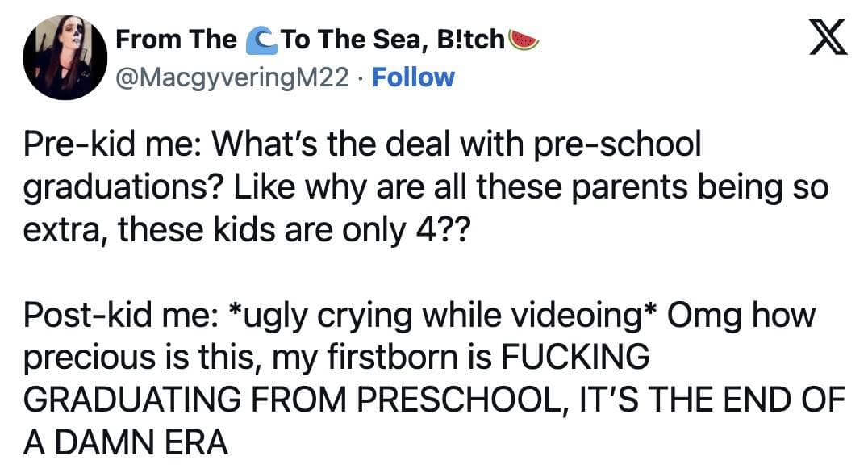Open the @MacgyveringM22 handle link
This screenshot has height=473, width=868.
click(x=234, y=77)
